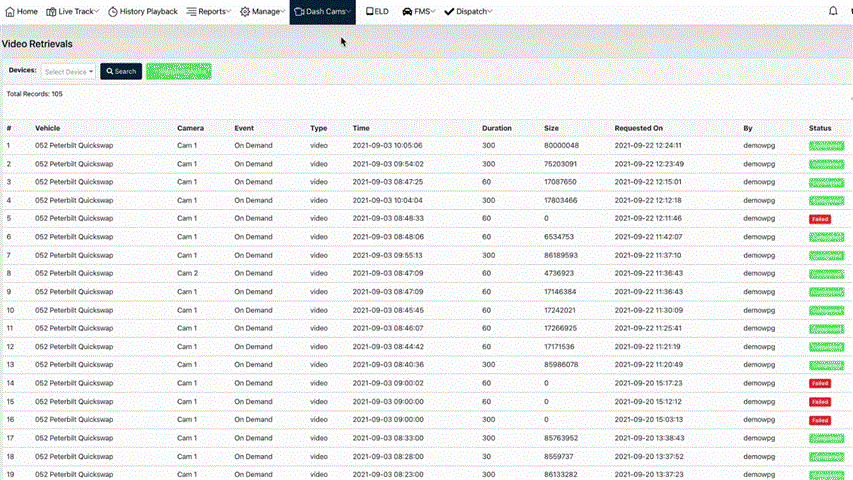The height and width of the screenshot is (480, 853).
Task: Open the Reports menu
Action: point(209,11)
